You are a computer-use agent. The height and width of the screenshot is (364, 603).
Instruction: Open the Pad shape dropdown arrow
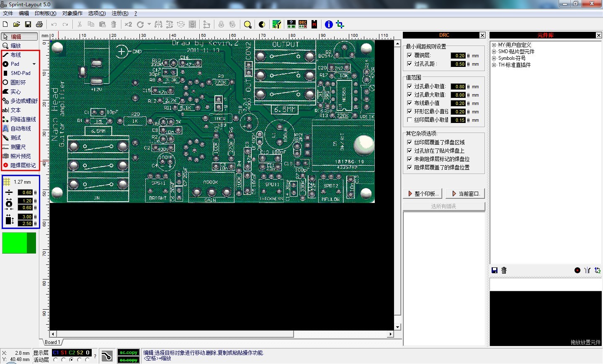click(x=34, y=64)
